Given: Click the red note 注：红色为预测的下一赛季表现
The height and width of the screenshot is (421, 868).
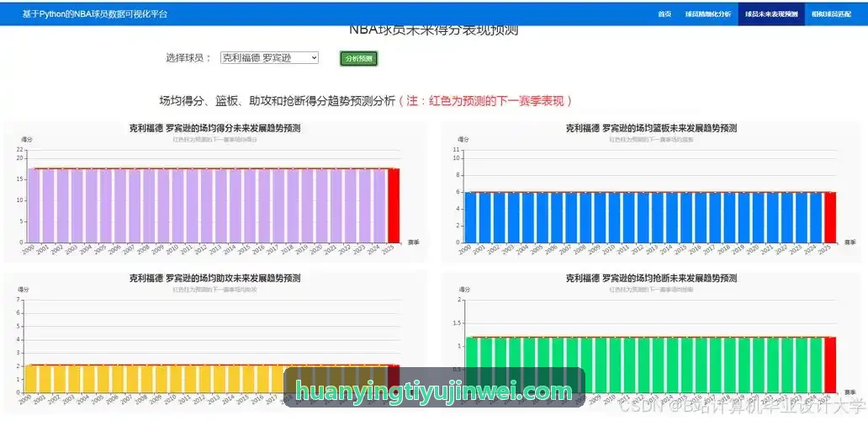Looking at the screenshot, I should click(x=485, y=101).
